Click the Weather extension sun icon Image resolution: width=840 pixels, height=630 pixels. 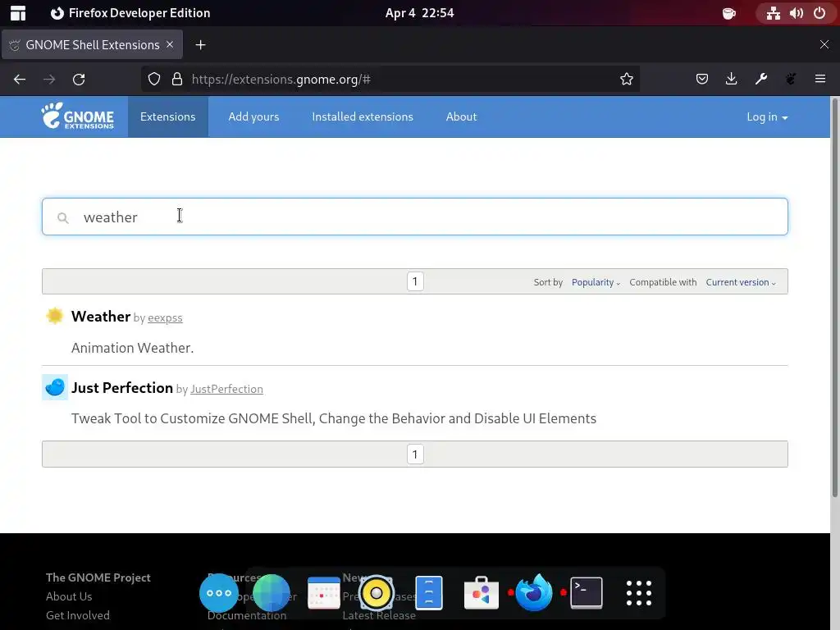[x=55, y=316]
